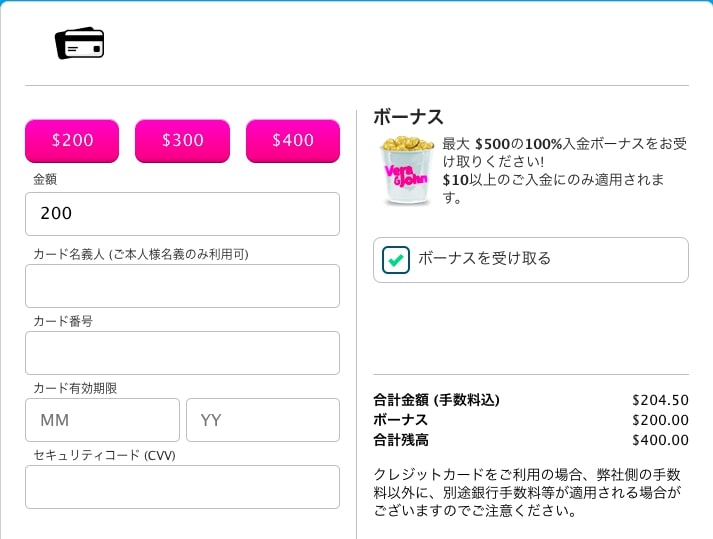713x539 pixels.
Task: Click the ボーナス section heading
Action: coord(408,117)
